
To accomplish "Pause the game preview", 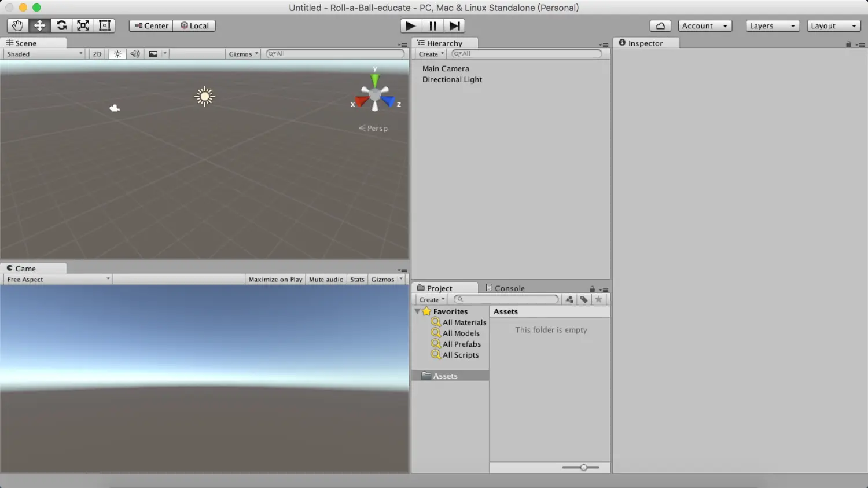I will coord(432,25).
